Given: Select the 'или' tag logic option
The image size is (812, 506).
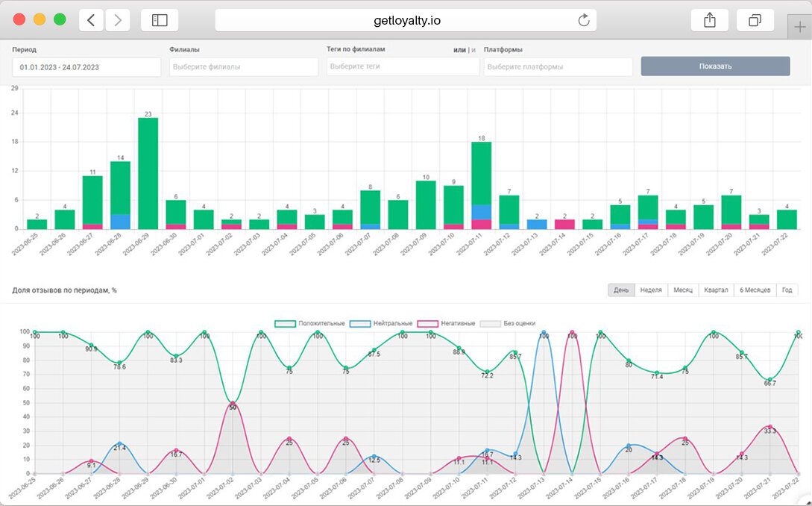Looking at the screenshot, I should [459, 50].
